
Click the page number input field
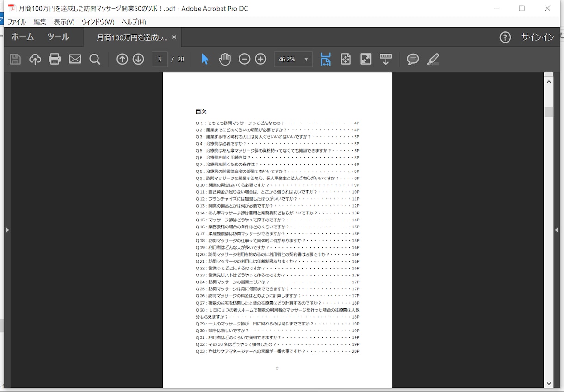coord(159,59)
